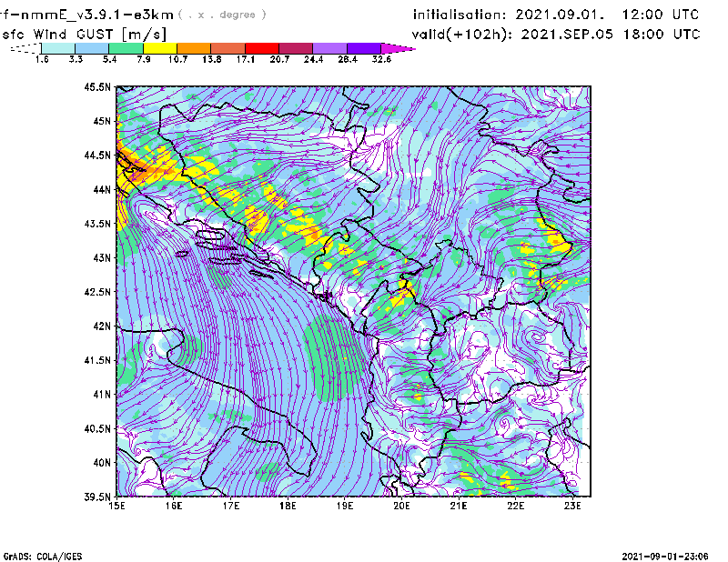
Task: Click the 17E longitude label
Action: pyautogui.click(x=231, y=506)
